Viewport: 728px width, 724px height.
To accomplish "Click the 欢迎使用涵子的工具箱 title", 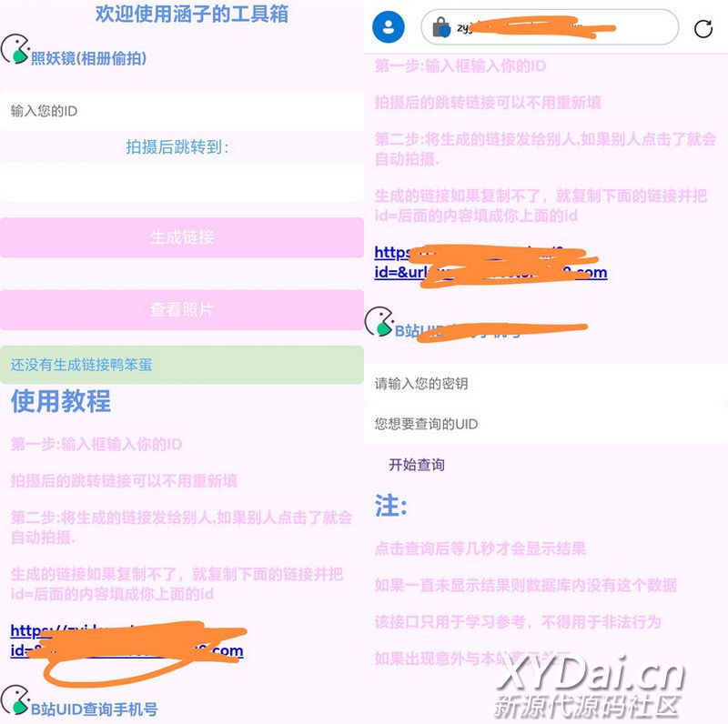I will [x=192, y=14].
